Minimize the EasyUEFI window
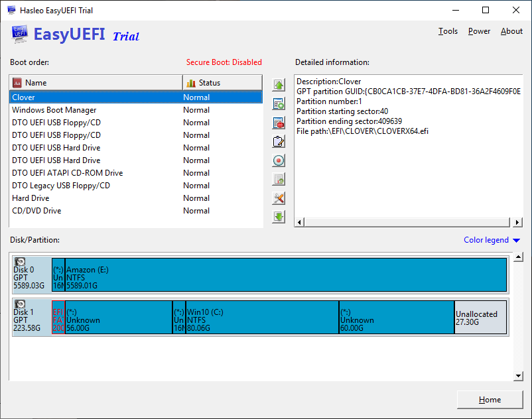Viewport: 532px width, 419px height. [456, 10]
